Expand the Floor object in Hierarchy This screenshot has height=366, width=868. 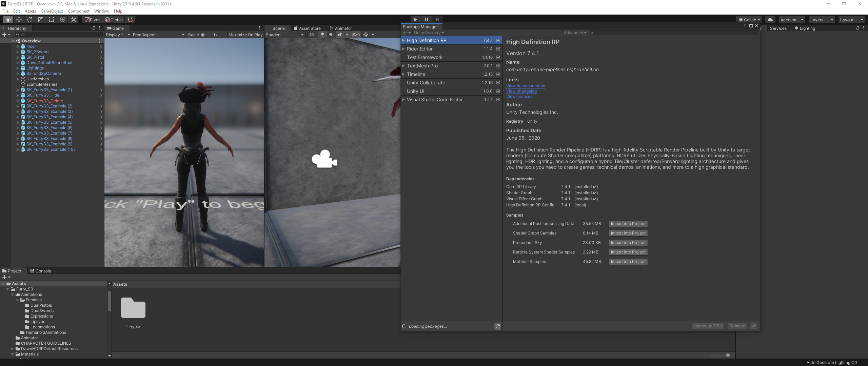(18, 46)
